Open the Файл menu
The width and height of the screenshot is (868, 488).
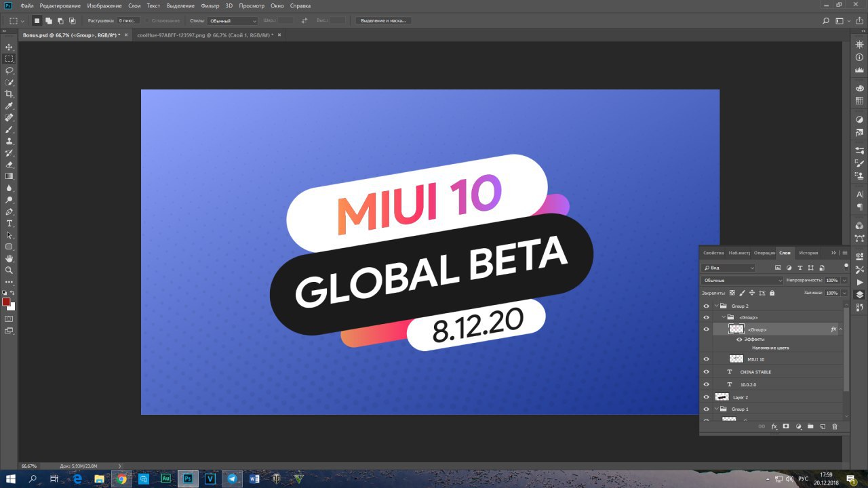click(x=27, y=5)
